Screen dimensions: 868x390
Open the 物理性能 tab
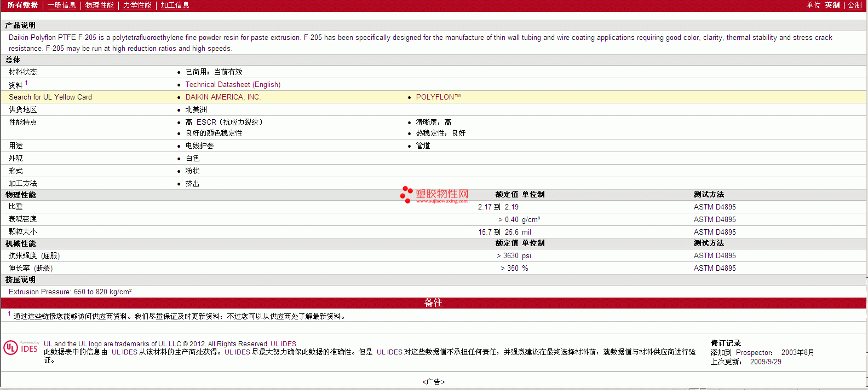pos(100,5)
